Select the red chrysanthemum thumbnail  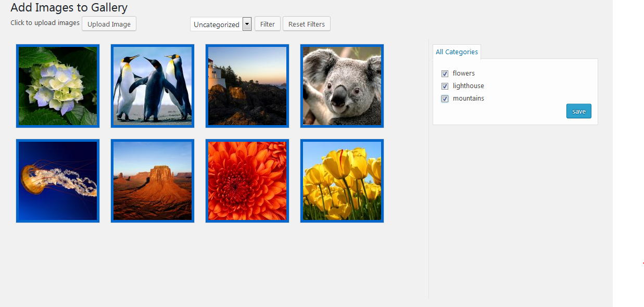247,181
